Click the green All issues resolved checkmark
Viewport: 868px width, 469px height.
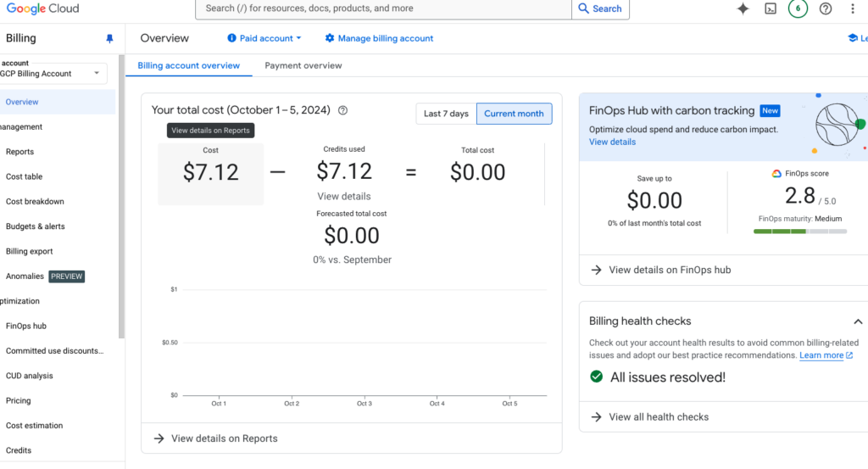tap(596, 377)
